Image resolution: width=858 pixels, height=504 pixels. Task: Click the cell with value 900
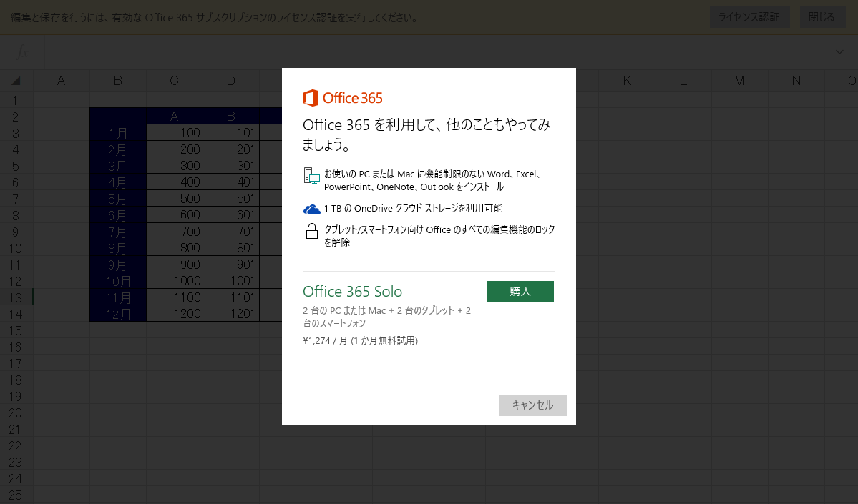tap(175, 264)
